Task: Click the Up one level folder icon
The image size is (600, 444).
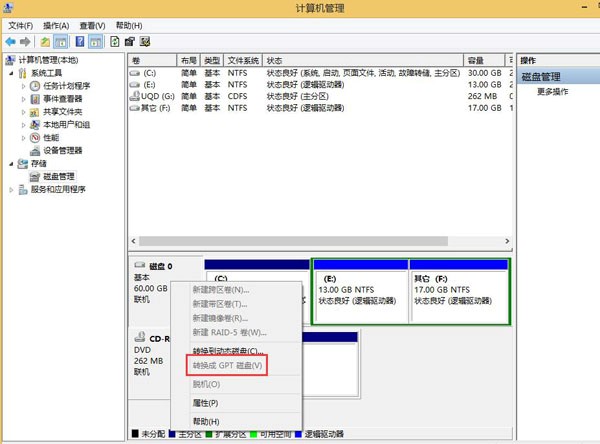Action: click(45, 42)
